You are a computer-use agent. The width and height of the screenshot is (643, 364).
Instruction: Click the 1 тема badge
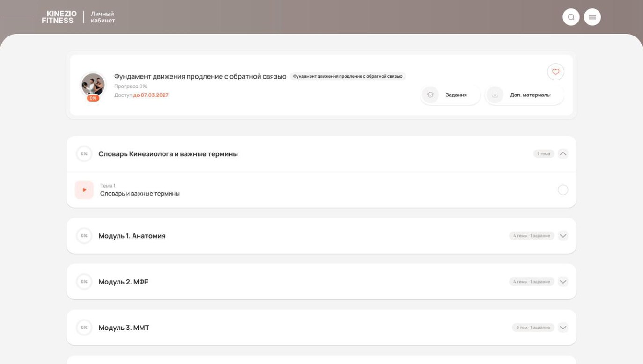pos(544,154)
